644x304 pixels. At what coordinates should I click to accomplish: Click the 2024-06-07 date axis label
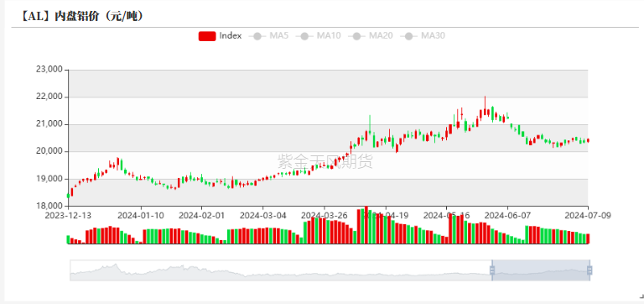point(507,215)
